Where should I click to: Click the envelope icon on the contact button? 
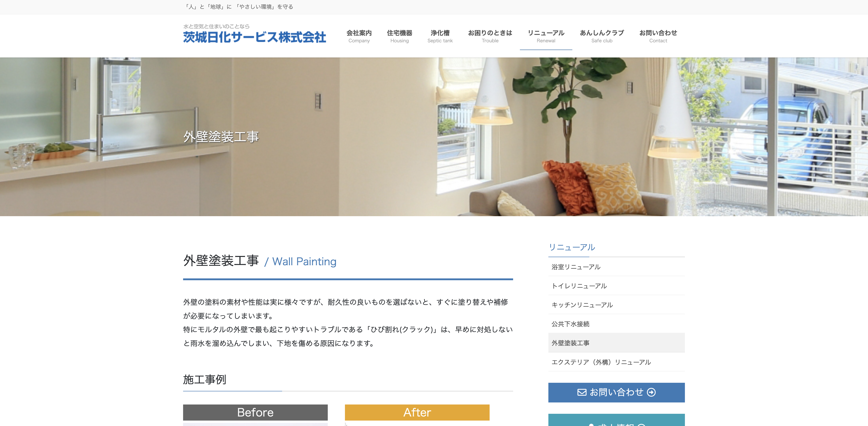(x=582, y=392)
